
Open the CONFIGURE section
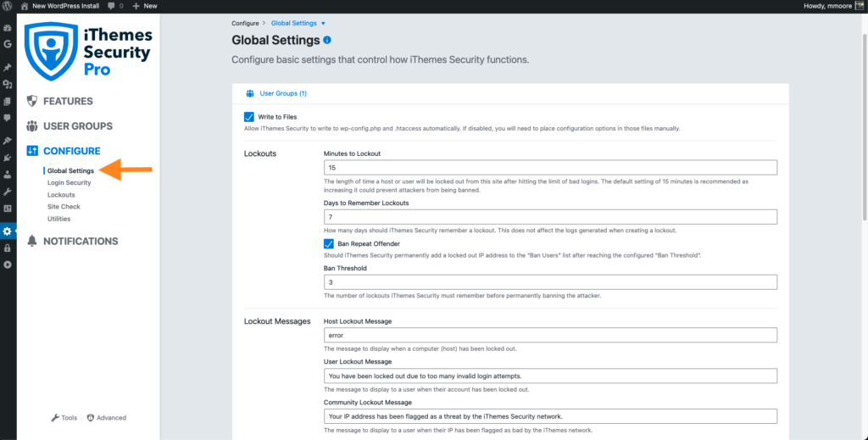[x=72, y=151]
